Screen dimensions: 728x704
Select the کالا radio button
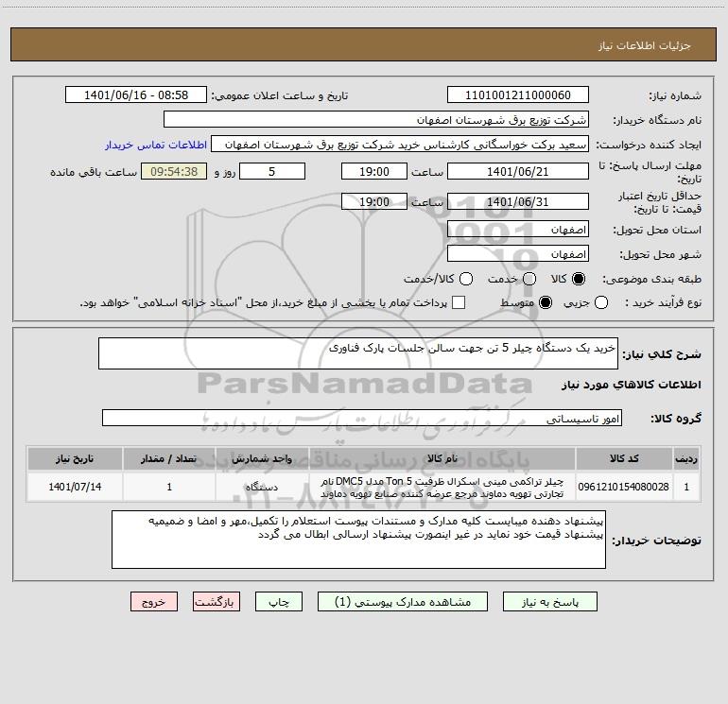click(x=579, y=279)
